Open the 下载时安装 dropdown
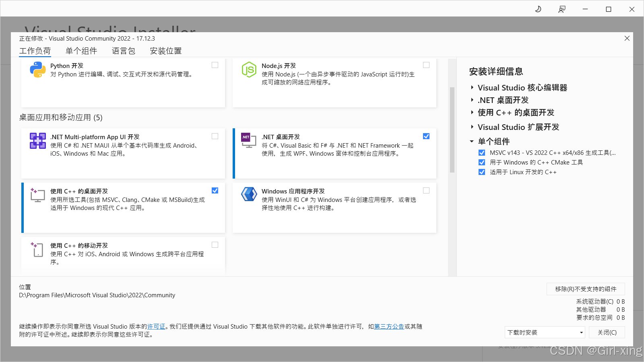The height and width of the screenshot is (362, 644). 545,332
